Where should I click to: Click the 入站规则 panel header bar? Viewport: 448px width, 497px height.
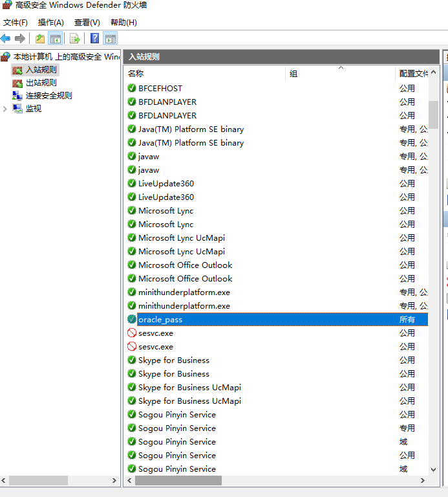(x=281, y=57)
